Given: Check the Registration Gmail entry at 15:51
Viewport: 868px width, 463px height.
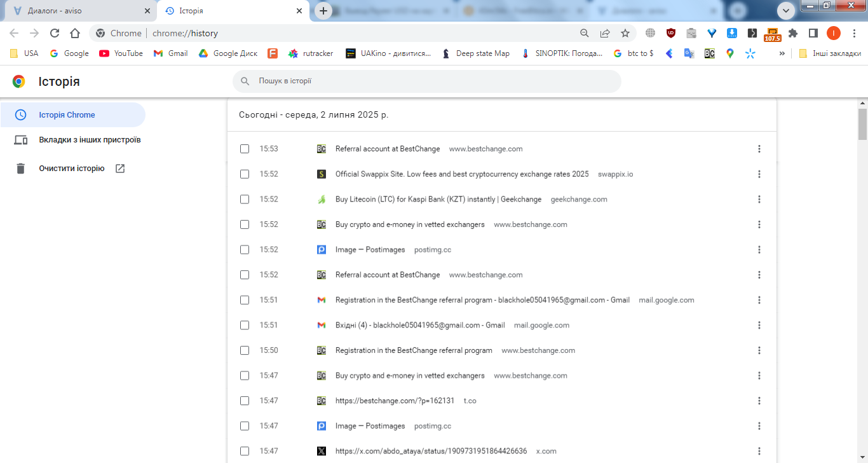Looking at the screenshot, I should (x=245, y=300).
